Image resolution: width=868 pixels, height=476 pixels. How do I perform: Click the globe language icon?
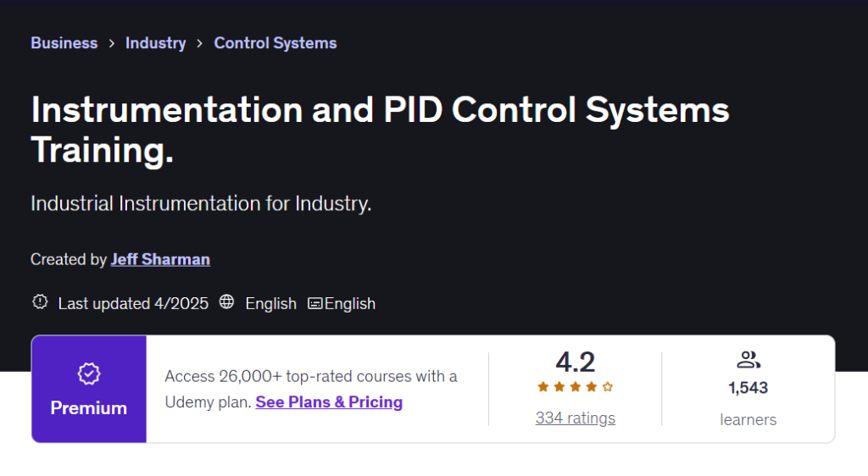[x=226, y=302]
